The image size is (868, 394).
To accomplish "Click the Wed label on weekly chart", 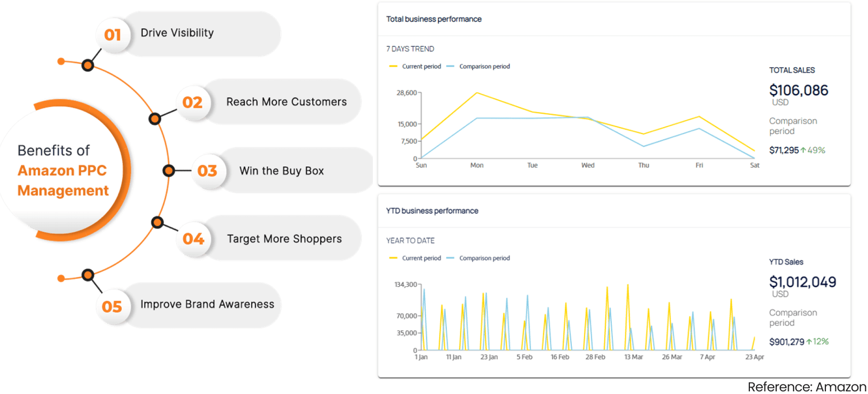I will [x=588, y=165].
